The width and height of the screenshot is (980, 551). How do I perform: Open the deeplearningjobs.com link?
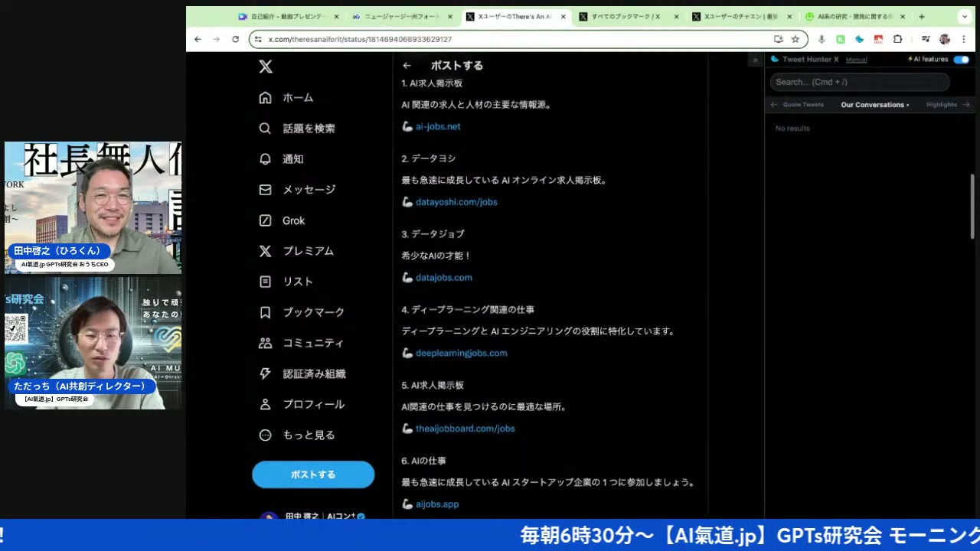pos(462,353)
